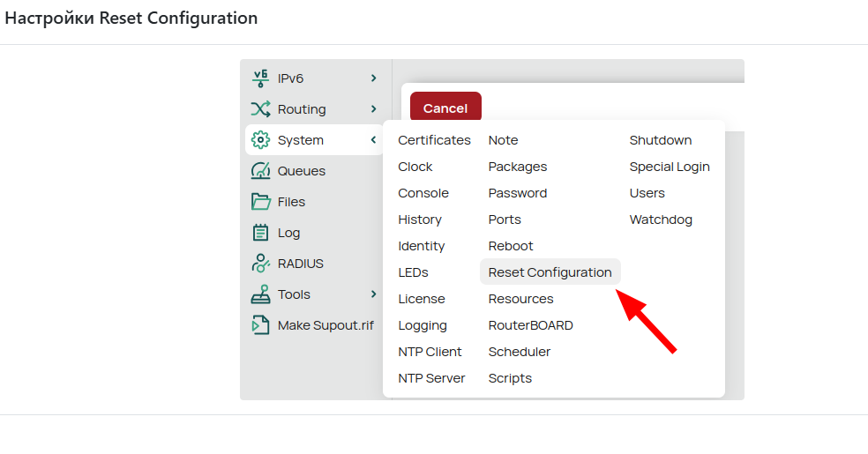Expand the Tools submenu chevron
The height and width of the screenshot is (454, 868).
point(374,294)
